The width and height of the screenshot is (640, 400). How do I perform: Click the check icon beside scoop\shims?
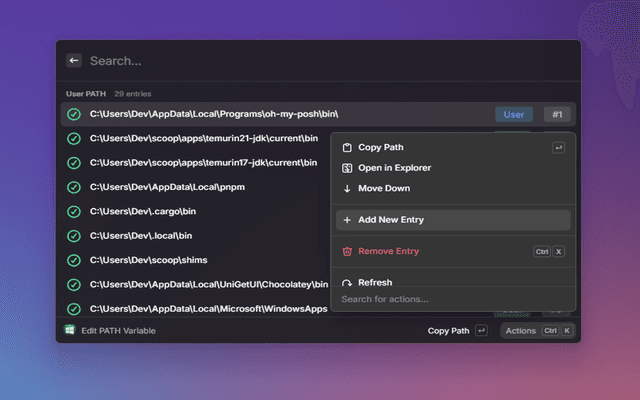(74, 260)
